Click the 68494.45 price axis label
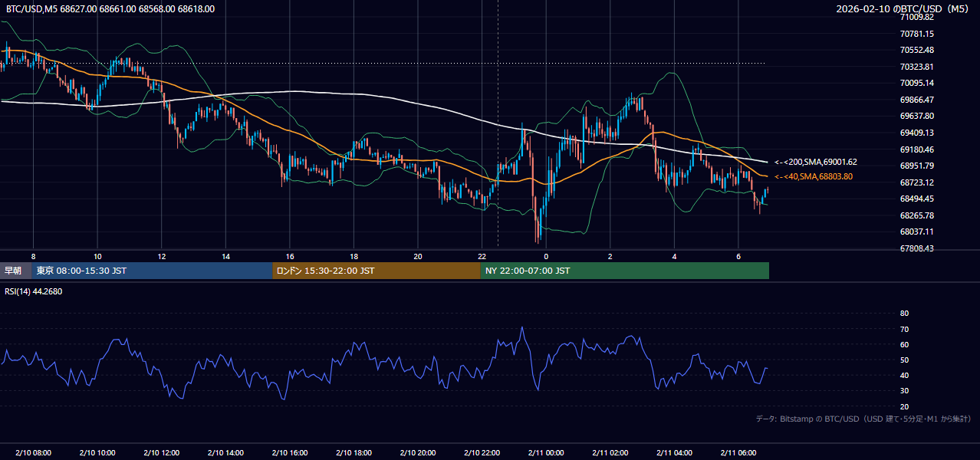 tap(917, 199)
